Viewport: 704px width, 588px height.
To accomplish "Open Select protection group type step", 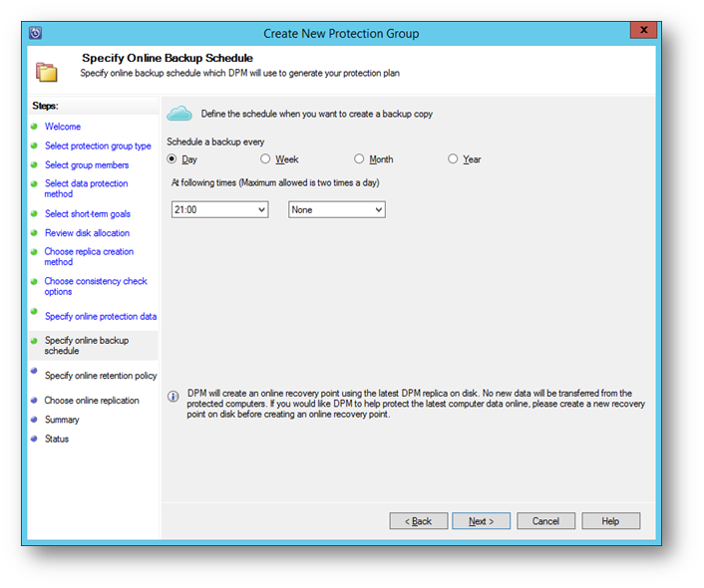I will [x=98, y=146].
